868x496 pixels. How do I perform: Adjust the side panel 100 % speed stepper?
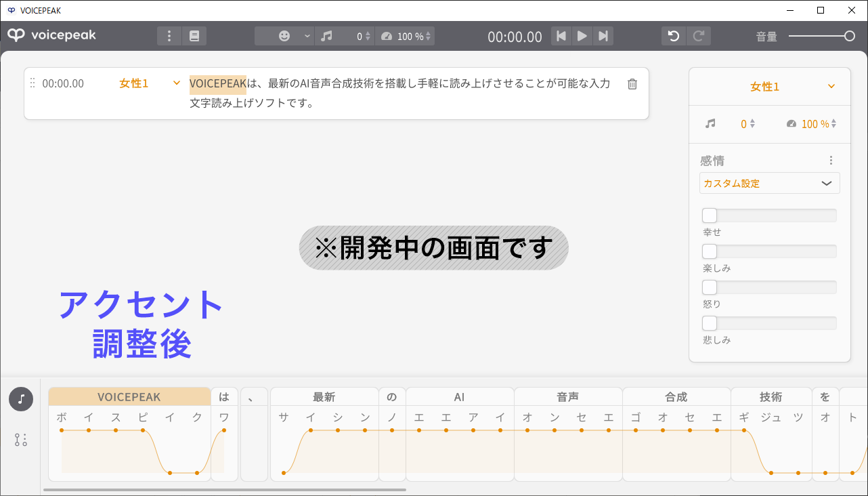tap(833, 124)
